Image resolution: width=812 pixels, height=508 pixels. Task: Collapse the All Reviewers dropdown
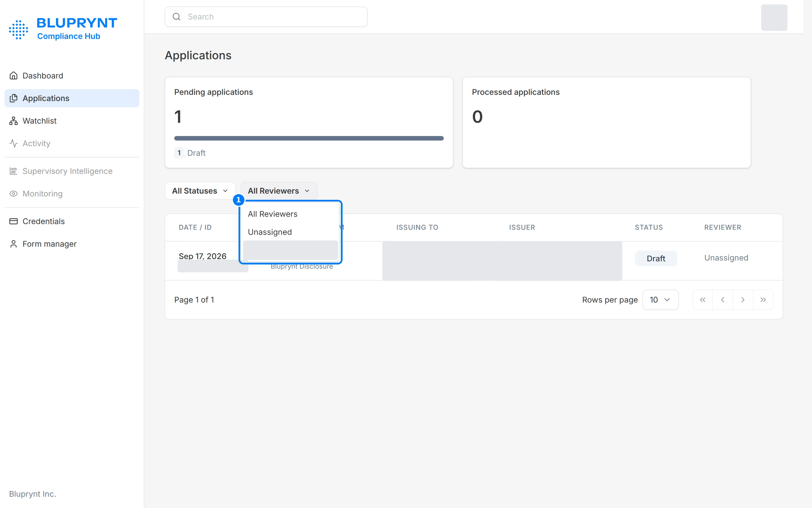(279, 191)
